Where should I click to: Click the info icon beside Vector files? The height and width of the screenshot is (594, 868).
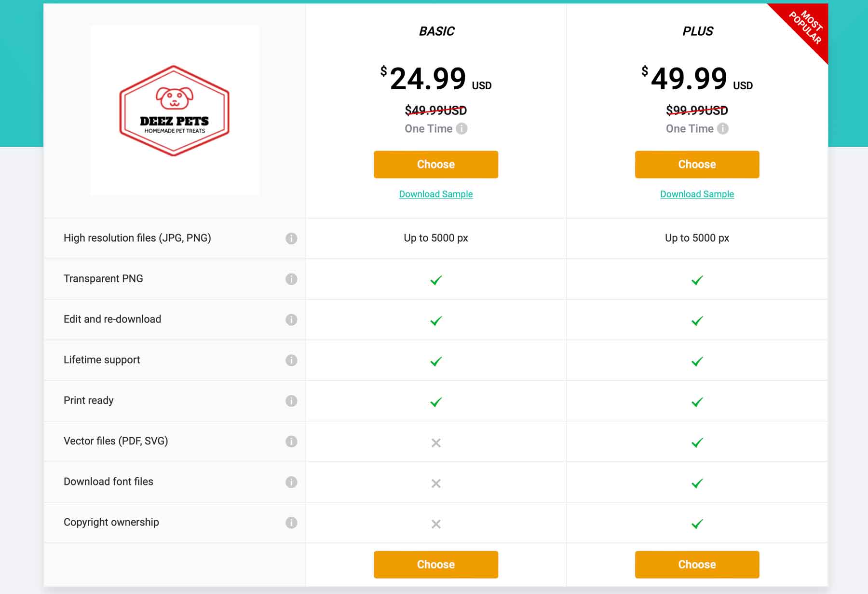tap(291, 441)
